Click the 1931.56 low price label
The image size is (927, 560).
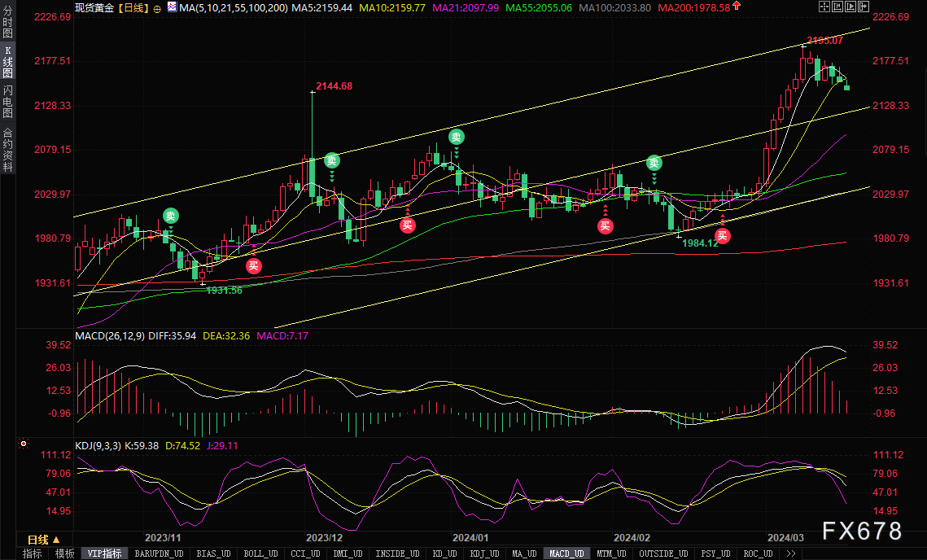[x=224, y=291]
